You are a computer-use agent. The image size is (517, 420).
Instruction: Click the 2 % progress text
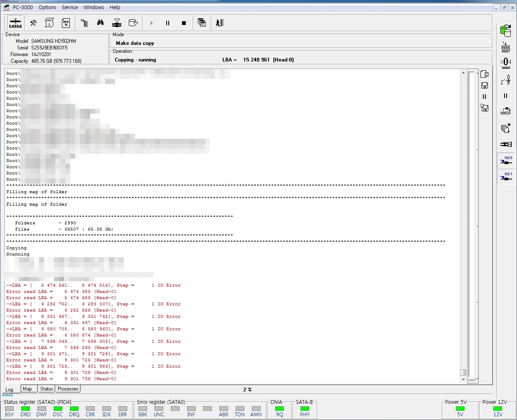coord(247,390)
